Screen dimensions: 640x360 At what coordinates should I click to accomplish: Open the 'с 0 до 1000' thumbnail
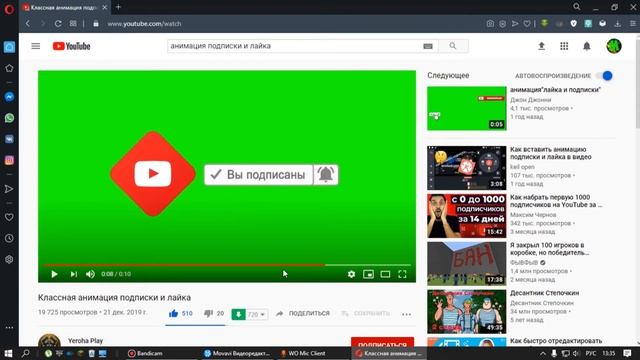tap(467, 216)
